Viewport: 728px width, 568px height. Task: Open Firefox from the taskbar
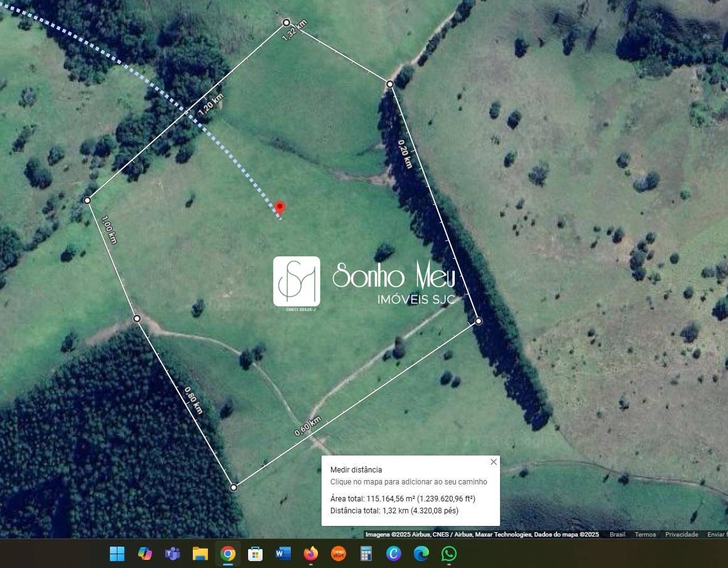[310, 554]
